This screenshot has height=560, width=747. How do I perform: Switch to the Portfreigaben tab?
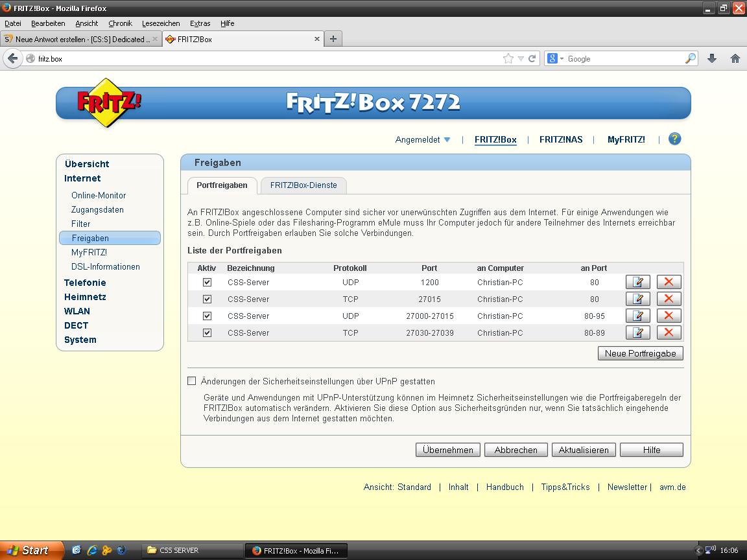222,185
